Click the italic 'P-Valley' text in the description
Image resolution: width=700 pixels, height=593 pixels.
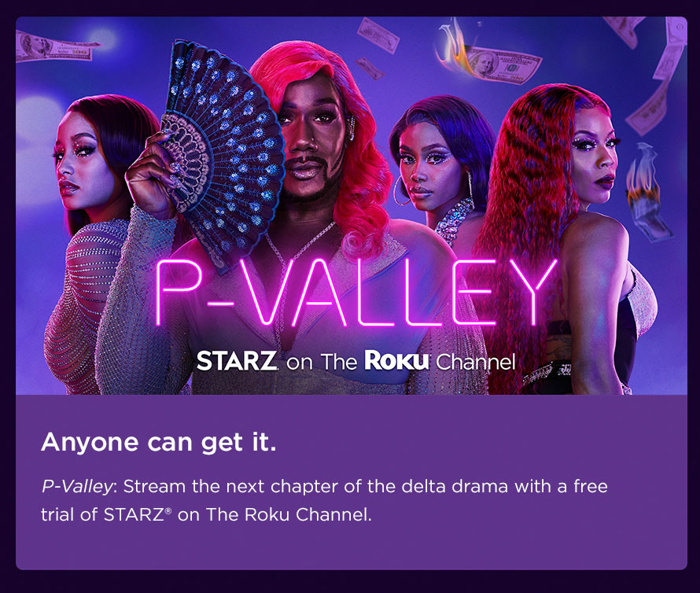coord(78,486)
